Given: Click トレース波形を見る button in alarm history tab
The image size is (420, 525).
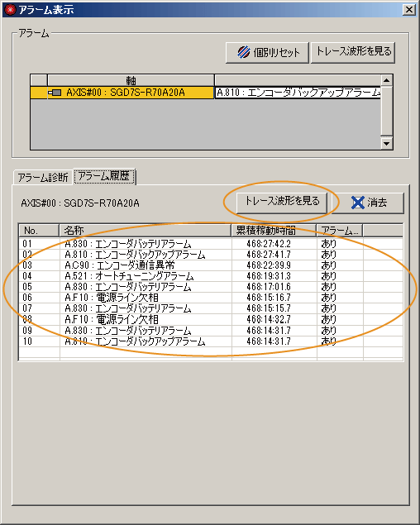Looking at the screenshot, I should tap(282, 203).
